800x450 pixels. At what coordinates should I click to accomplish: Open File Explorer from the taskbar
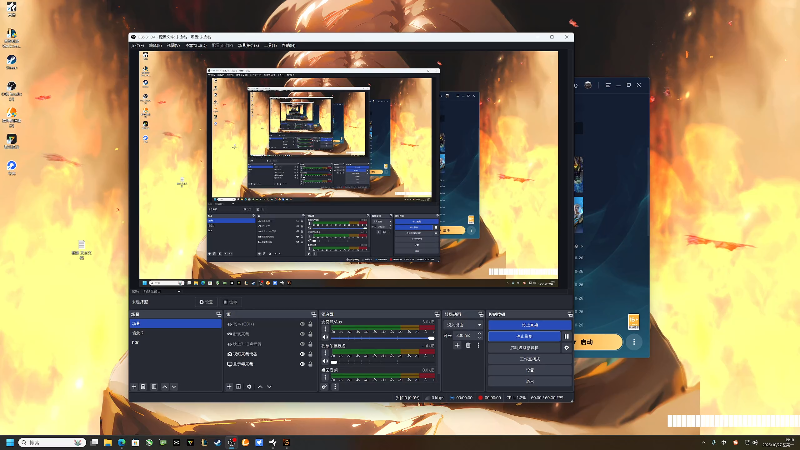(x=108, y=442)
